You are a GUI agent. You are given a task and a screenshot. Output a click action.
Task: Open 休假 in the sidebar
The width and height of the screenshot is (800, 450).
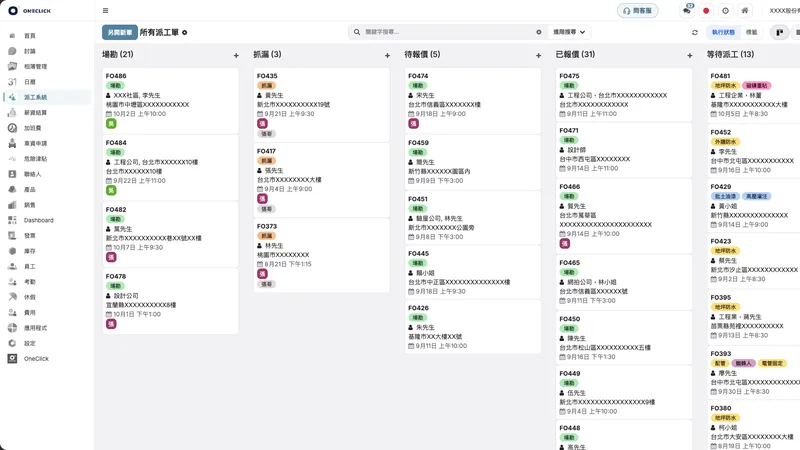[30, 297]
